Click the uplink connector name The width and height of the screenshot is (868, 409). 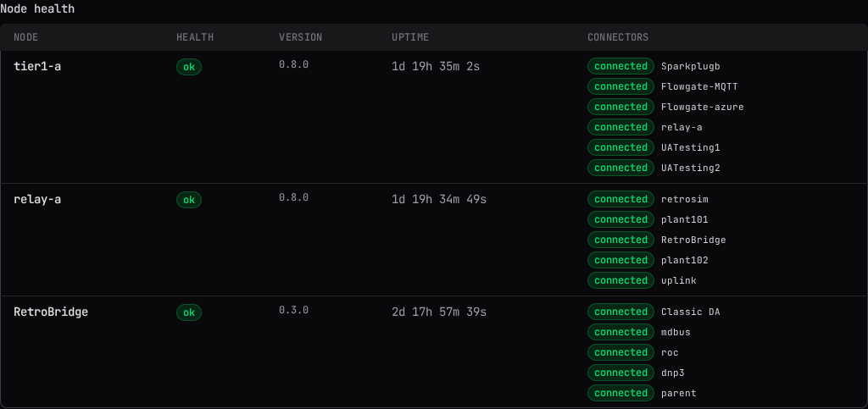(x=679, y=280)
